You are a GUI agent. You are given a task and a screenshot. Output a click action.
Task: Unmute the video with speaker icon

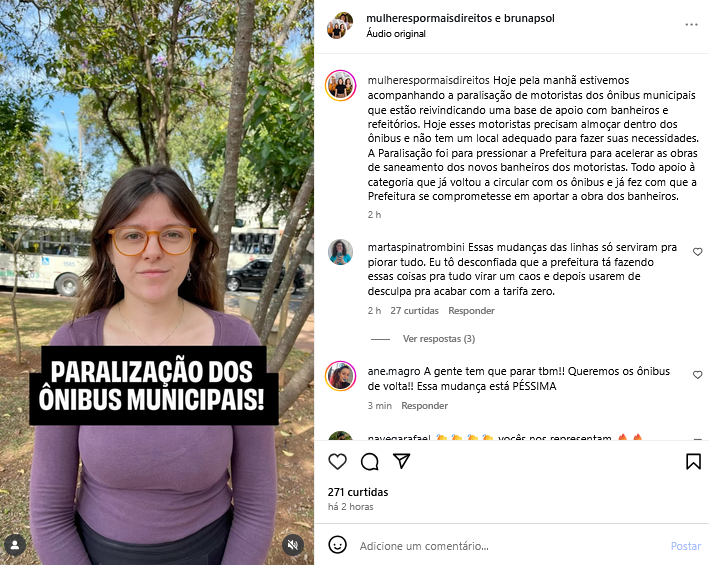point(293,545)
